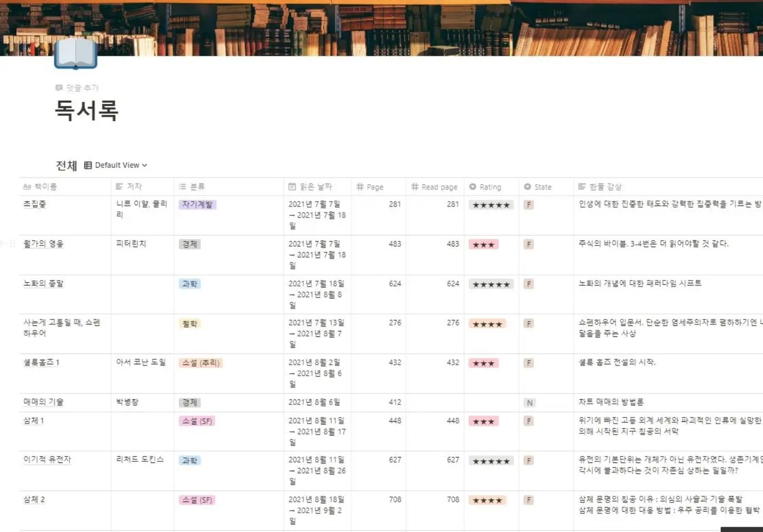This screenshot has width=763, height=532.
Task: Click the four-star rating in 삼체 2 row
Action: [487, 500]
